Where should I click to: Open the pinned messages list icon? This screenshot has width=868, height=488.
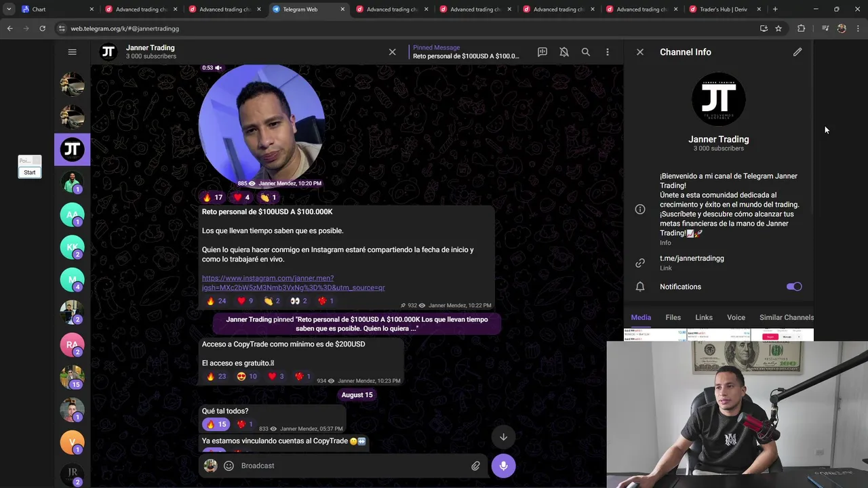pyautogui.click(x=542, y=52)
